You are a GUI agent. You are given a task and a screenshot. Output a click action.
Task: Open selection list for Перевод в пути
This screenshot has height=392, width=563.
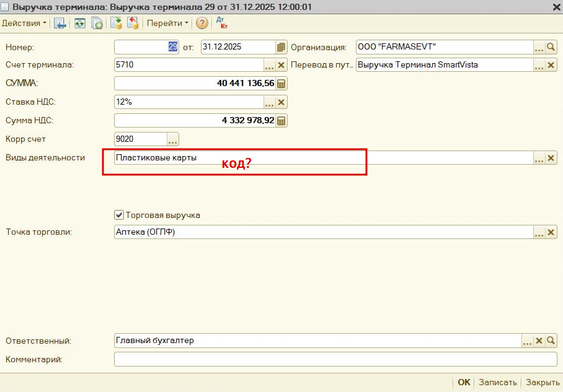[x=539, y=65]
